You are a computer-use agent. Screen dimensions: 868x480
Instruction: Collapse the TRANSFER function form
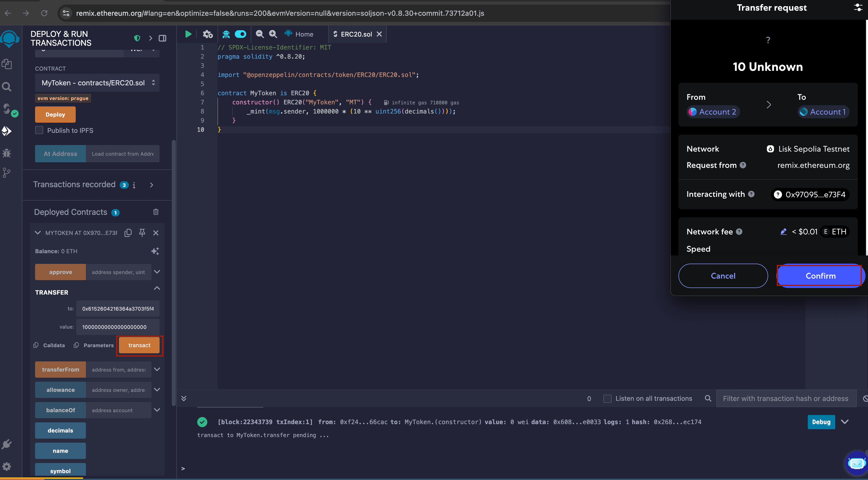click(157, 288)
